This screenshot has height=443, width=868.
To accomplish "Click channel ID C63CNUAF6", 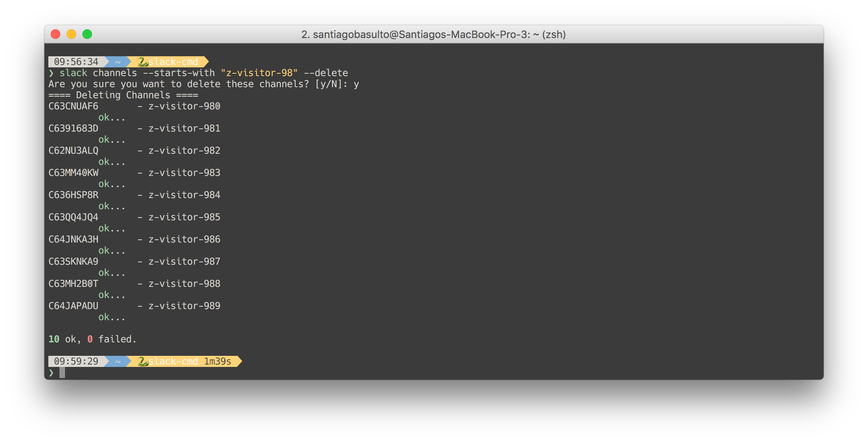I will tap(73, 106).
